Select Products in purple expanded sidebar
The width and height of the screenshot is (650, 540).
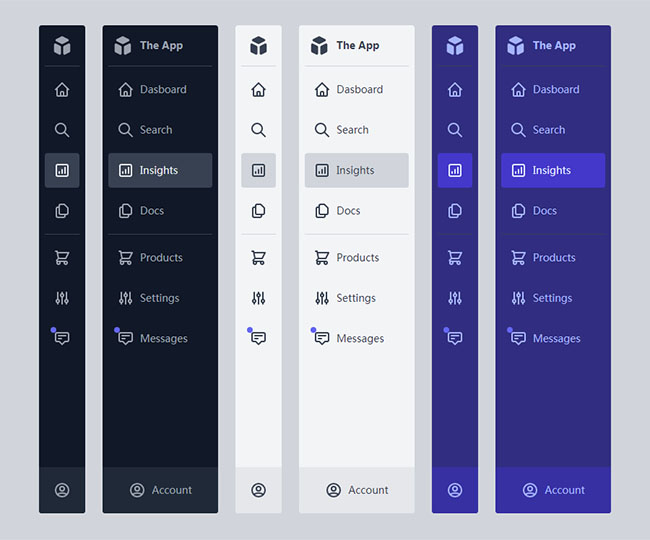tap(553, 258)
